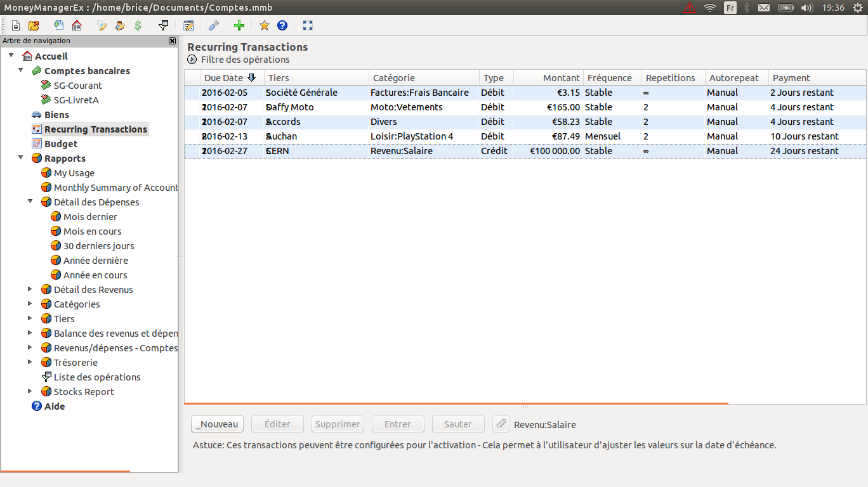Click the Open Database folder icon
This screenshot has width=868, height=487.
point(34,25)
